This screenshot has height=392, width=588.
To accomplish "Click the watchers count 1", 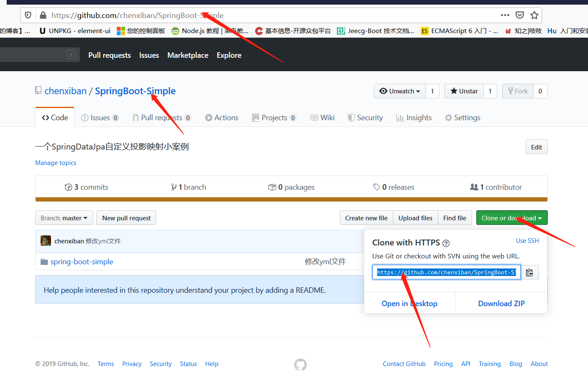I will (432, 91).
